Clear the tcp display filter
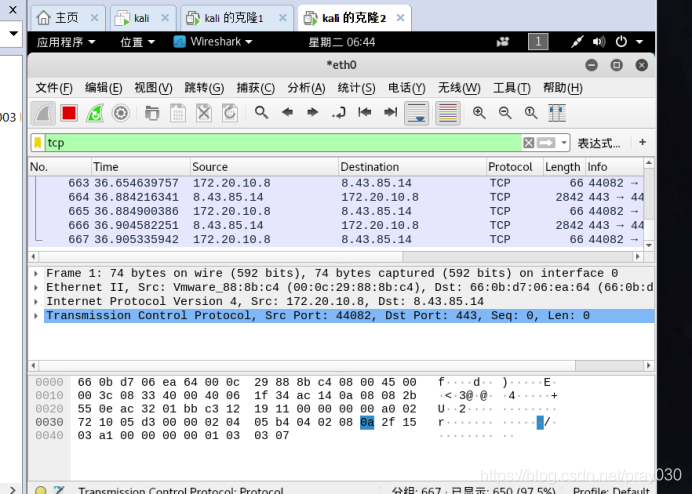 [x=529, y=143]
